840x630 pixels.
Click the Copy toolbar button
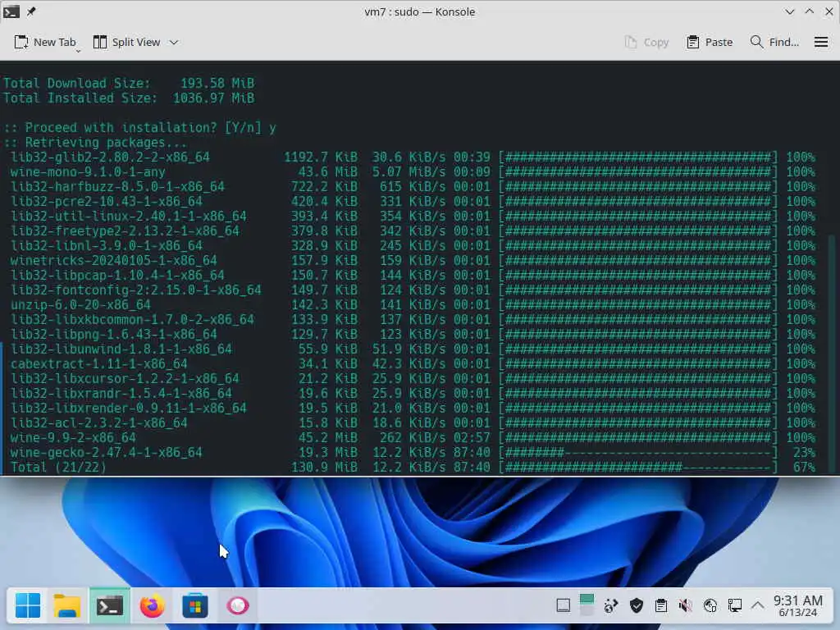646,43
